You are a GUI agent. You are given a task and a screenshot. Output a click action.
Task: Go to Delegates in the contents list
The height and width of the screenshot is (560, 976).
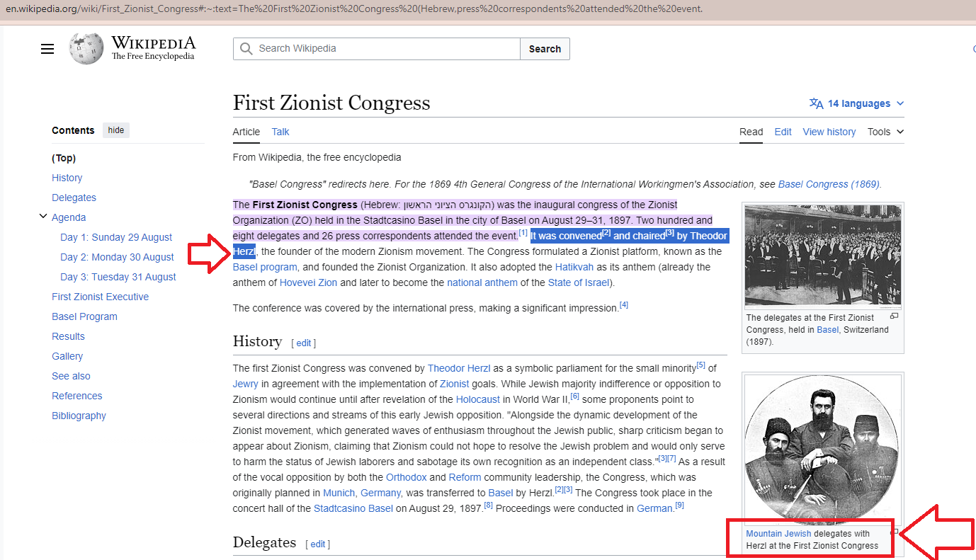pyautogui.click(x=74, y=198)
